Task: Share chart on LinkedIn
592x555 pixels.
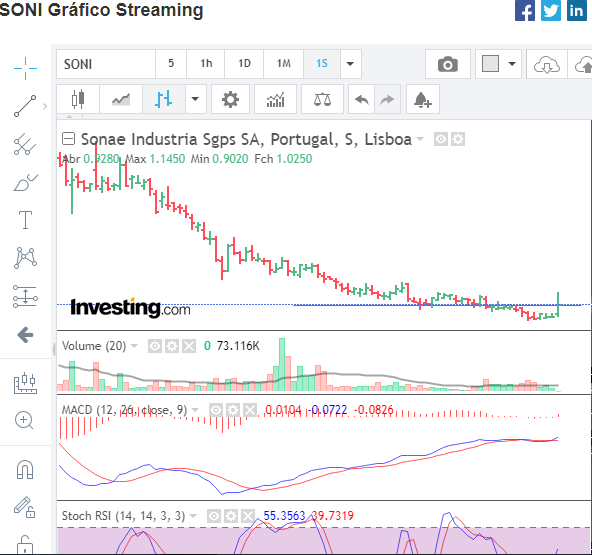Action: point(577,10)
